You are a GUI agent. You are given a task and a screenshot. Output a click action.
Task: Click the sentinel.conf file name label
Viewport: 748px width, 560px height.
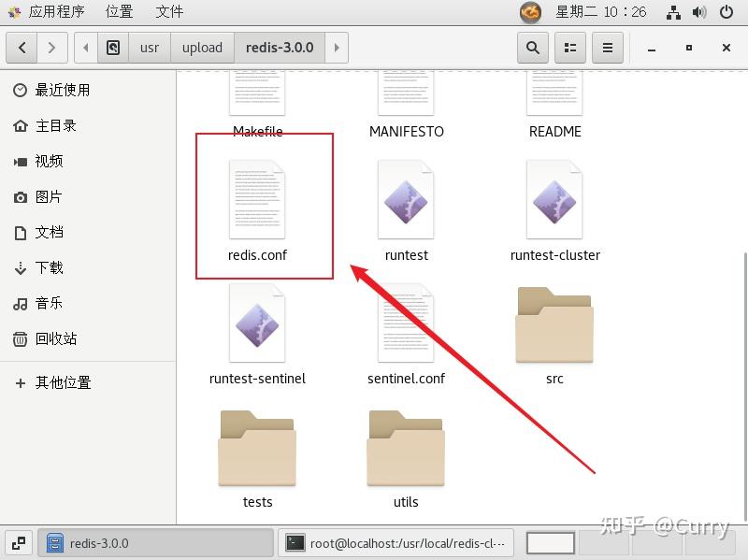[x=406, y=379]
